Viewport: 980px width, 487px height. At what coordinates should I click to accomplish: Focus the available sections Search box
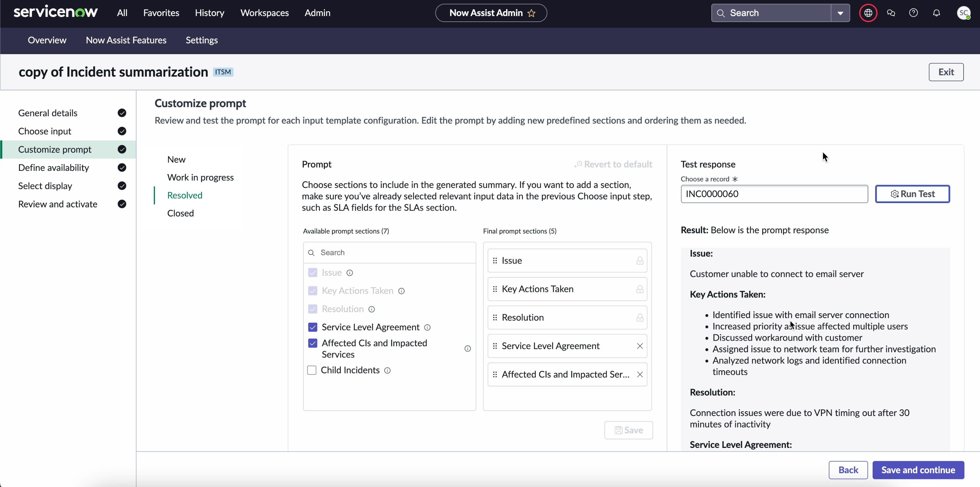[389, 253]
